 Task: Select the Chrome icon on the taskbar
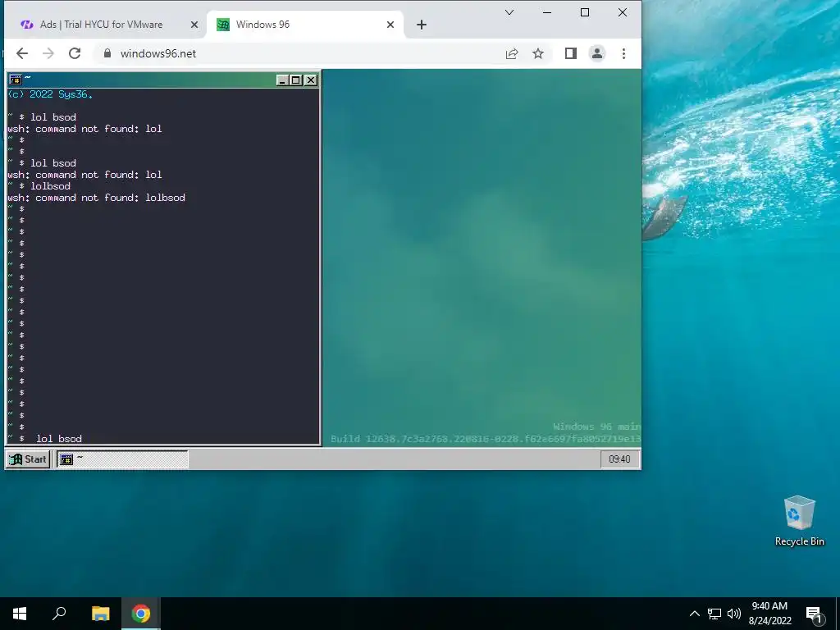pos(141,614)
